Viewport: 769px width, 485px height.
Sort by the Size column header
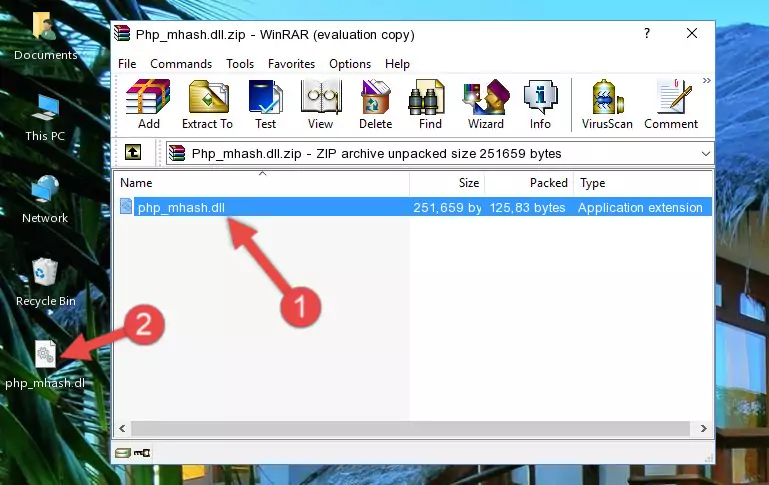pyautogui.click(x=447, y=183)
